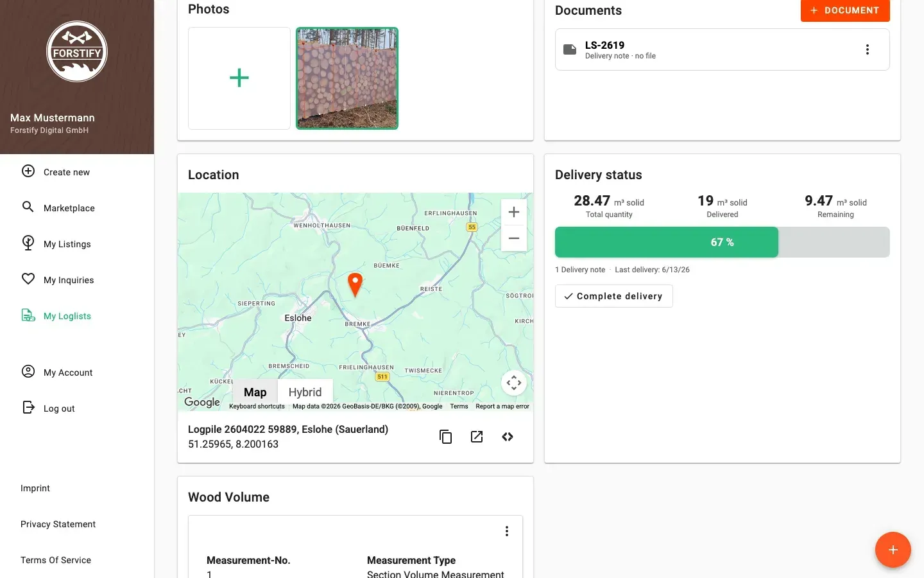Zoom in on the location map
The height and width of the screenshot is (578, 924).
pyautogui.click(x=514, y=212)
